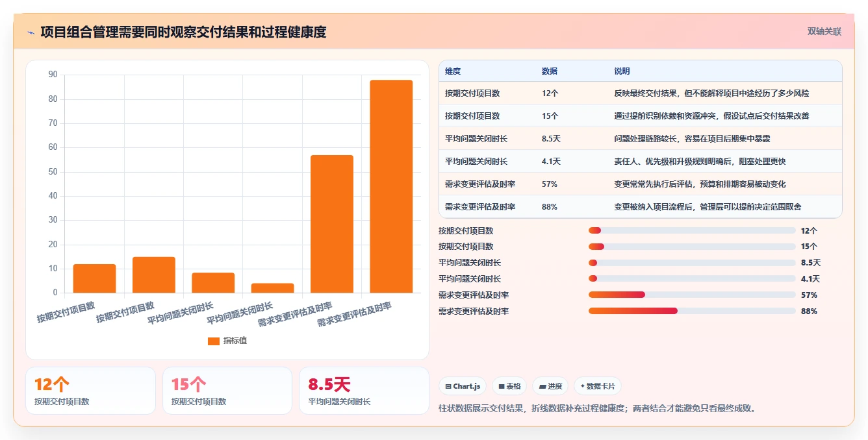Viewport: 868px width, 440px height.
Task: Click the 15个 cell in the table
Action: (550, 116)
